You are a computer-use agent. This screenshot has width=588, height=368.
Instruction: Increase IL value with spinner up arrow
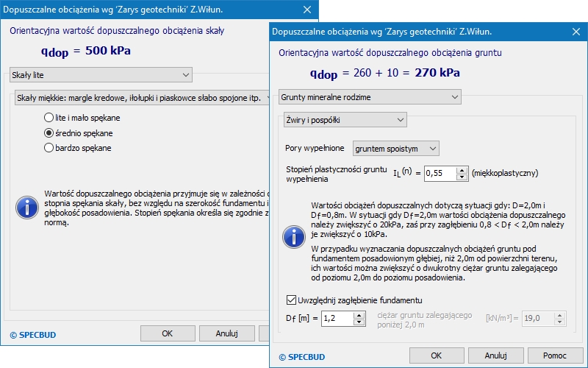(x=462, y=170)
